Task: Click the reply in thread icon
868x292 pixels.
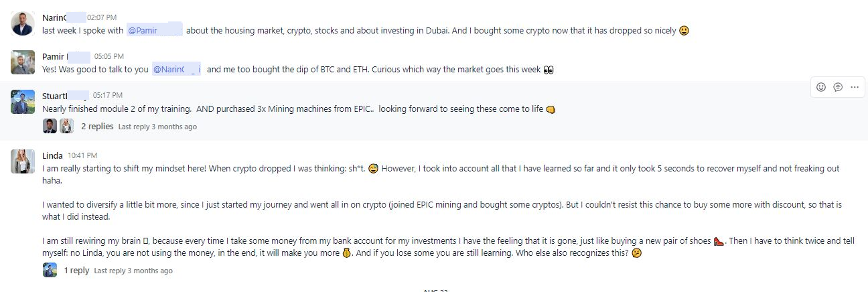Action: [x=838, y=87]
